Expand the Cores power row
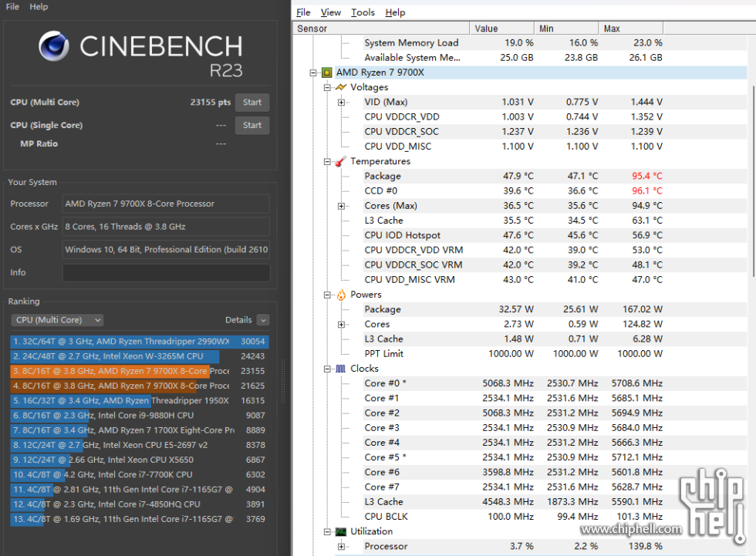This screenshot has height=556, width=756. pyautogui.click(x=341, y=325)
